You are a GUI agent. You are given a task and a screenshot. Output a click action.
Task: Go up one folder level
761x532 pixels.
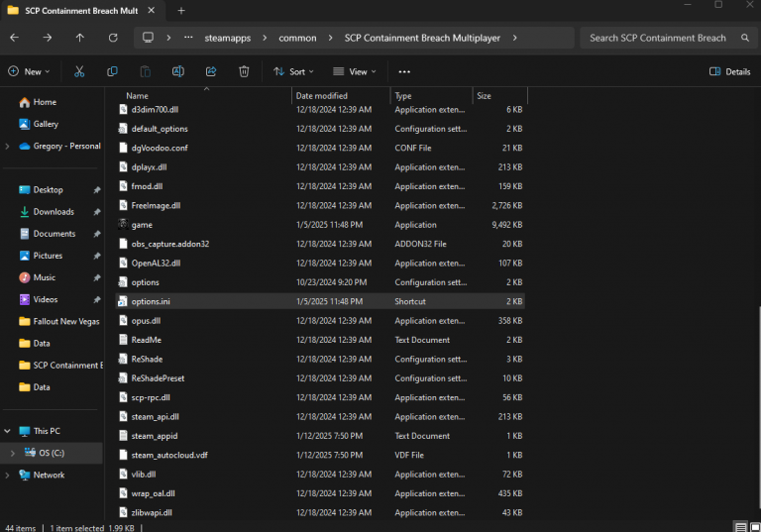pyautogui.click(x=80, y=38)
